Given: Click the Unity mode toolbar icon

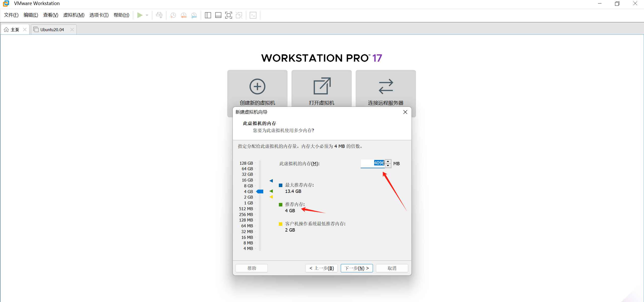Looking at the screenshot, I should 239,15.
